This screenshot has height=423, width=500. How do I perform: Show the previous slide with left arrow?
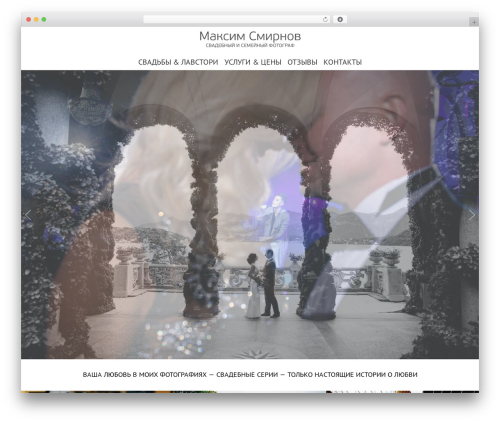tap(28, 215)
